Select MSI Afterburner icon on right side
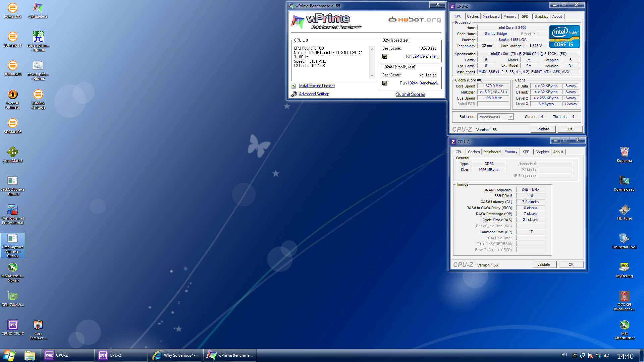This screenshot has height=362, width=644. [624, 329]
